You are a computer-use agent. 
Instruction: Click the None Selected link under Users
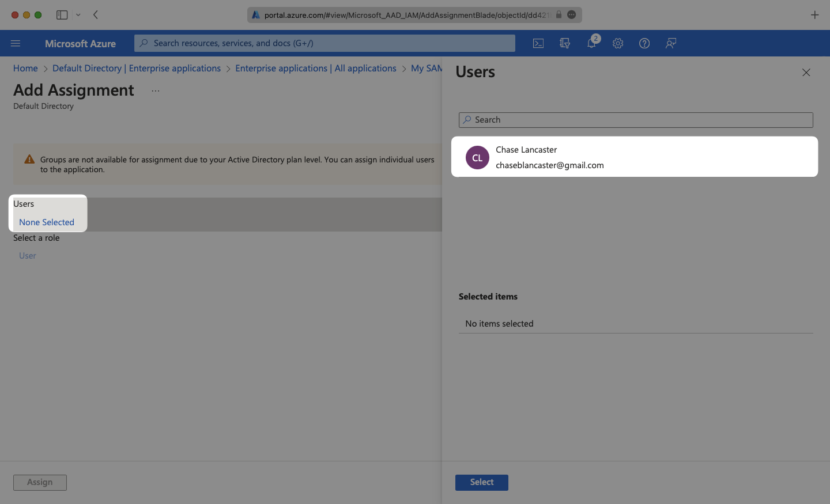tap(47, 222)
